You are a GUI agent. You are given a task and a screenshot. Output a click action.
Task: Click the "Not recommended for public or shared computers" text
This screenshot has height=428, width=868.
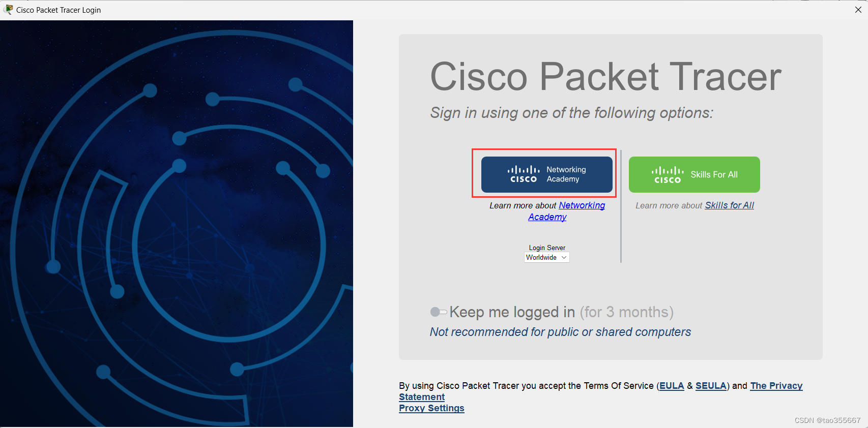click(x=560, y=332)
